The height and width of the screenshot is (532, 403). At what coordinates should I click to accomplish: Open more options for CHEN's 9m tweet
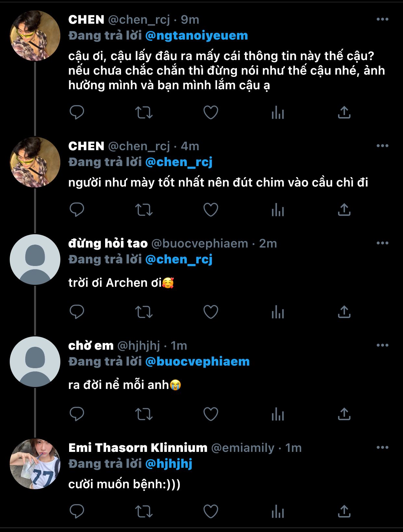click(382, 19)
